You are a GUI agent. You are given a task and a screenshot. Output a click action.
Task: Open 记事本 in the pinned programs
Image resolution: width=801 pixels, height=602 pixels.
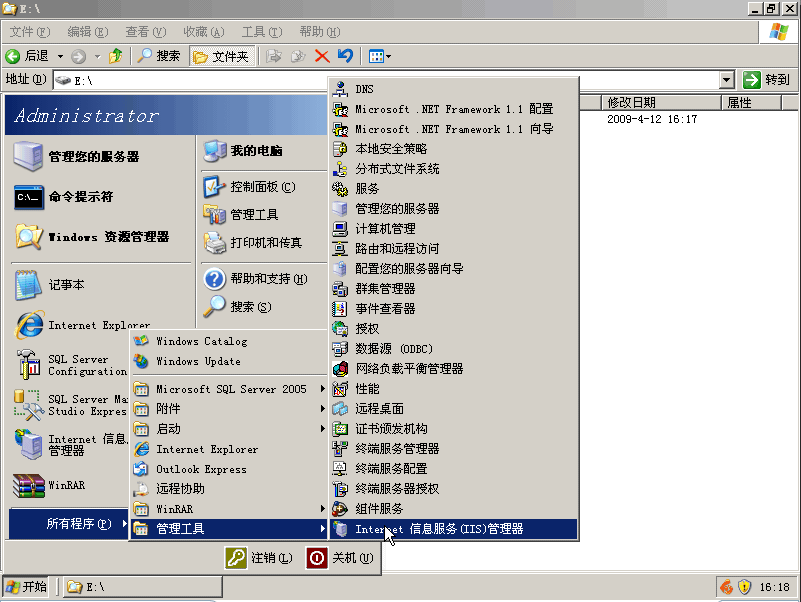pyautogui.click(x=101, y=285)
